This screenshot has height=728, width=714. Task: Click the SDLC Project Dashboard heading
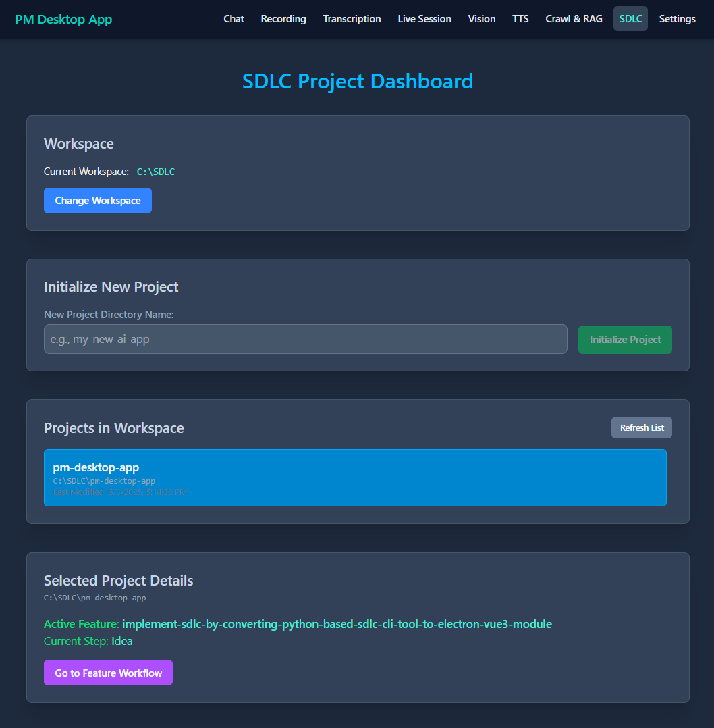[357, 81]
